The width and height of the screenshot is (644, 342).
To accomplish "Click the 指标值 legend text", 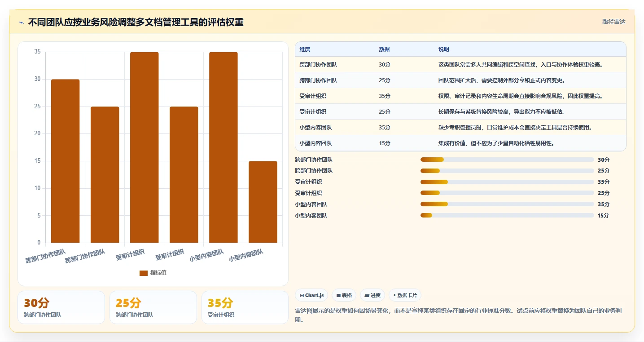I will pos(158,273).
